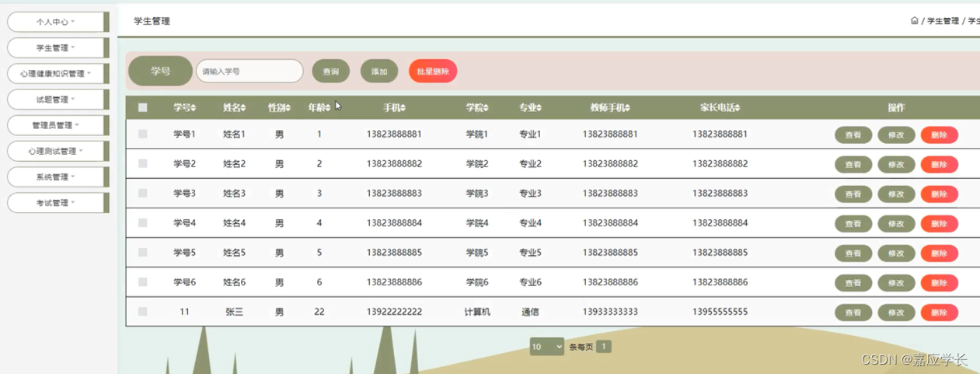Click 删除 for row 学号3
Screen dimensions: 980x374
click(x=939, y=194)
